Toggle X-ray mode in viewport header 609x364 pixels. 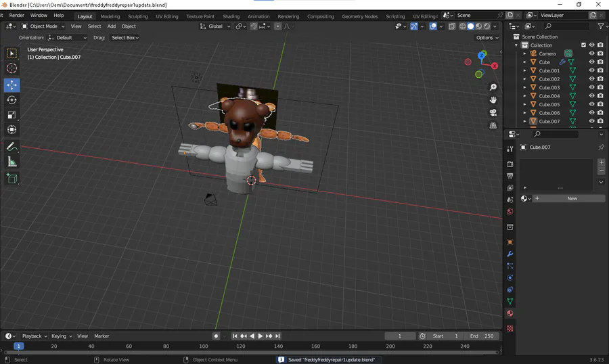(452, 26)
